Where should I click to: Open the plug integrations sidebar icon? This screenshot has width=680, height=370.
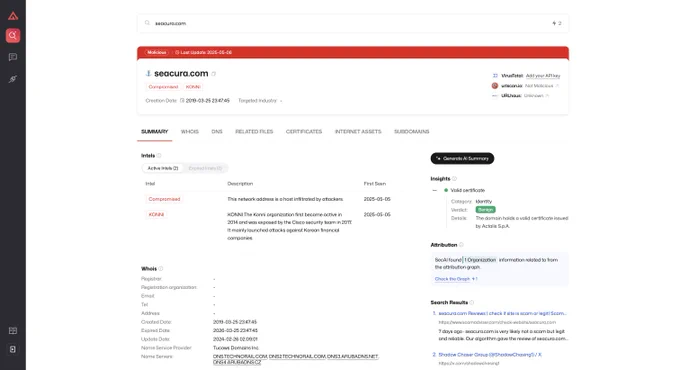pyautogui.click(x=13, y=79)
